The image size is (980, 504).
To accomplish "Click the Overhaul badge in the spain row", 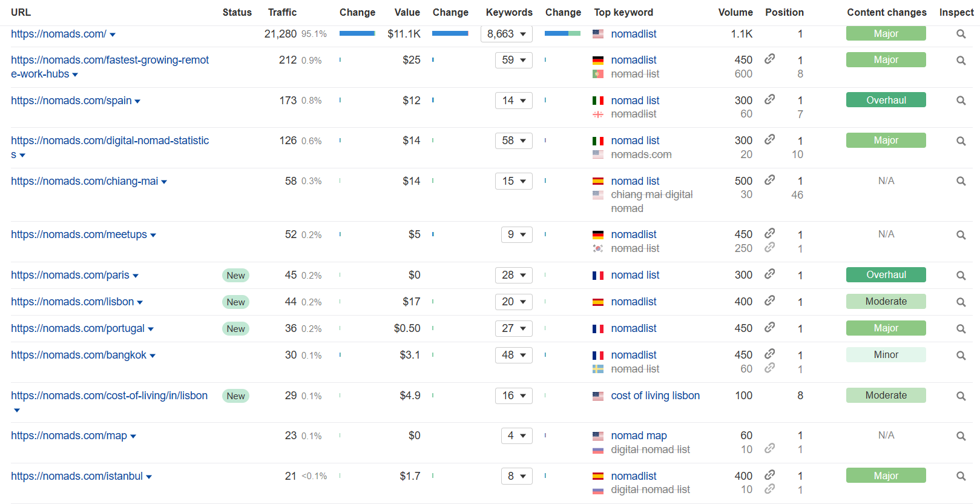I will 886,100.
